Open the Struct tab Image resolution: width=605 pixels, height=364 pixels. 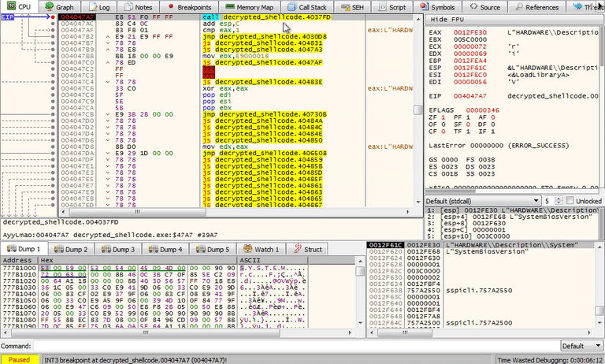[x=308, y=249]
